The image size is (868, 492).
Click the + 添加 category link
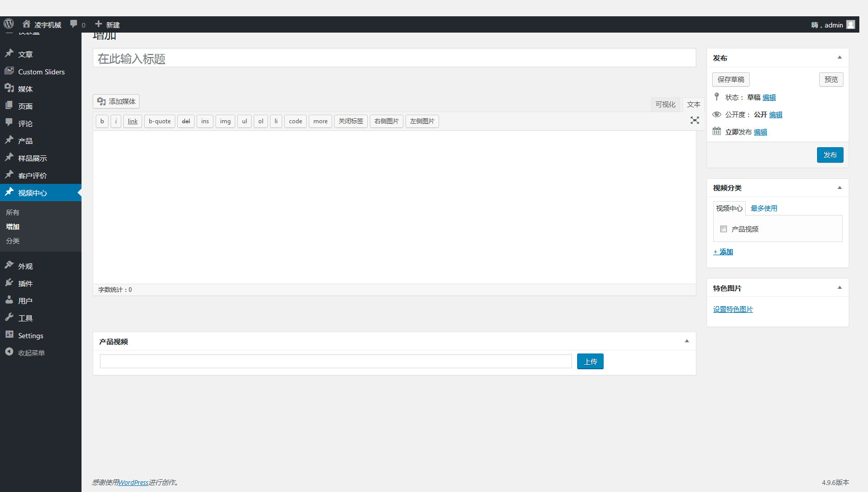click(723, 252)
